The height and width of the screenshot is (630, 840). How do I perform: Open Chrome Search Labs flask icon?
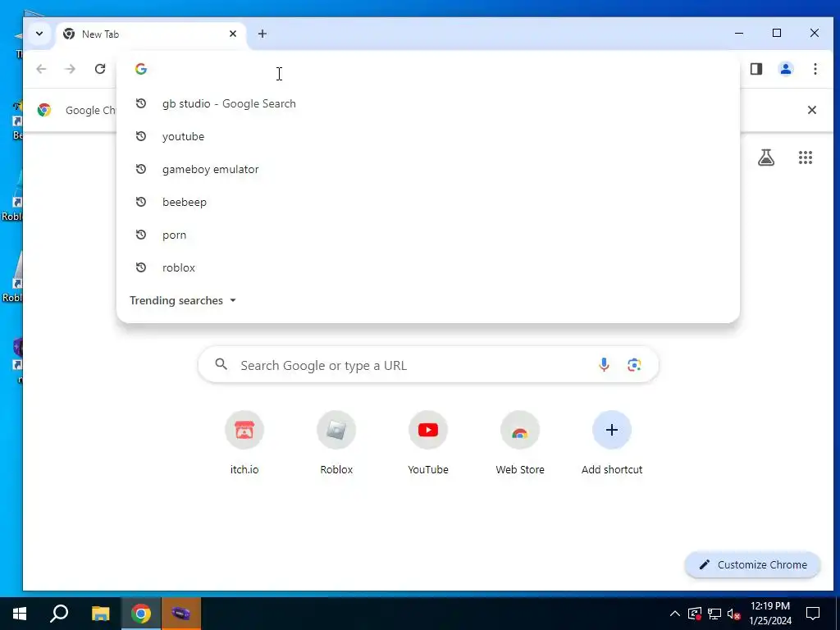pos(766,157)
